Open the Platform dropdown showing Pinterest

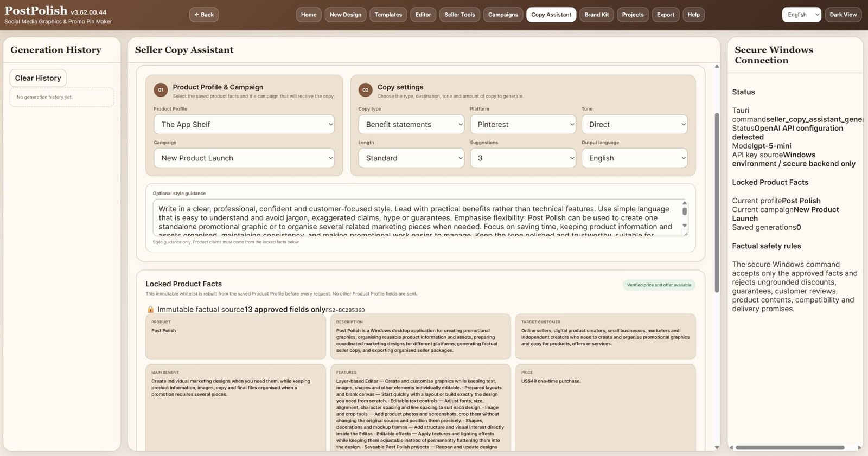(x=523, y=124)
